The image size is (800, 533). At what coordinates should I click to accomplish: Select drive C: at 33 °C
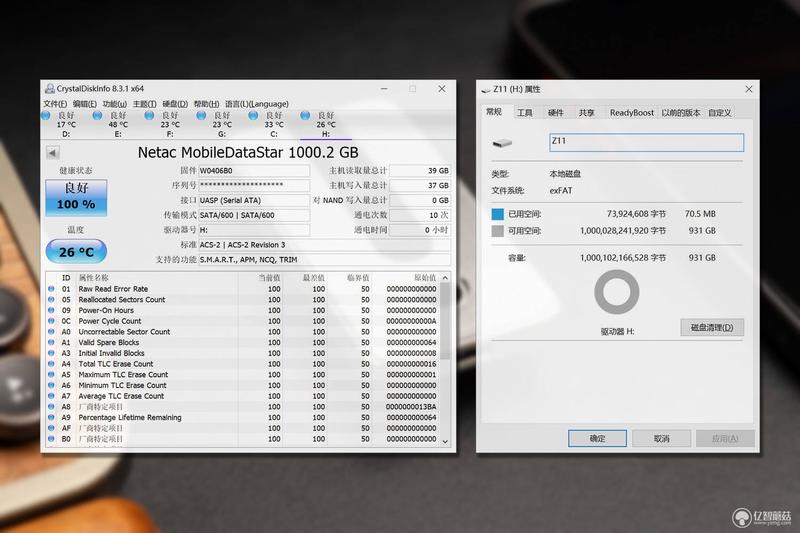coord(274,124)
